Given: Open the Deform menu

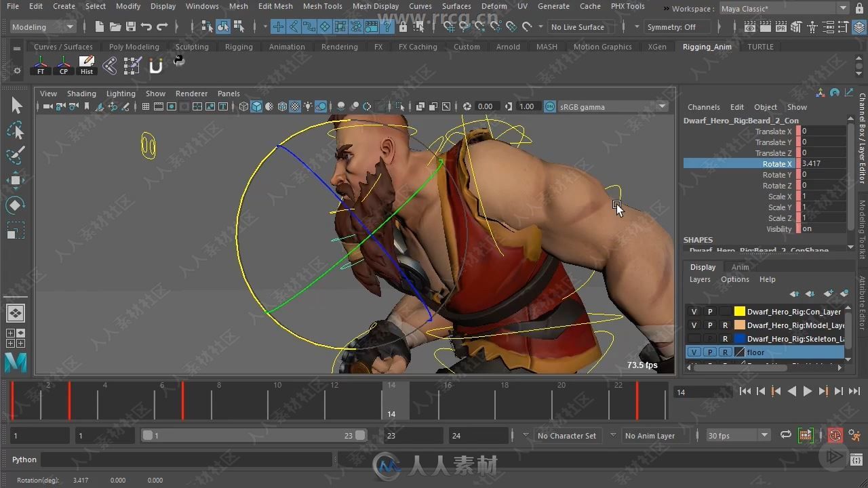Looking at the screenshot, I should pos(494,6).
